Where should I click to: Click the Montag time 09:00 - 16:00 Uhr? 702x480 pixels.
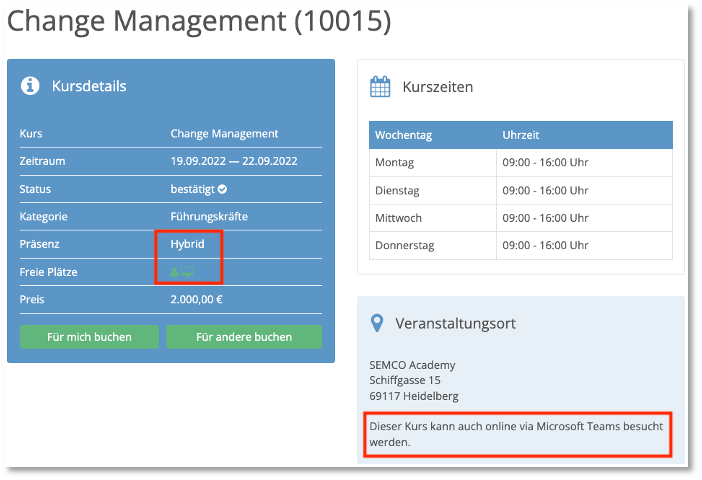pyautogui.click(x=545, y=163)
